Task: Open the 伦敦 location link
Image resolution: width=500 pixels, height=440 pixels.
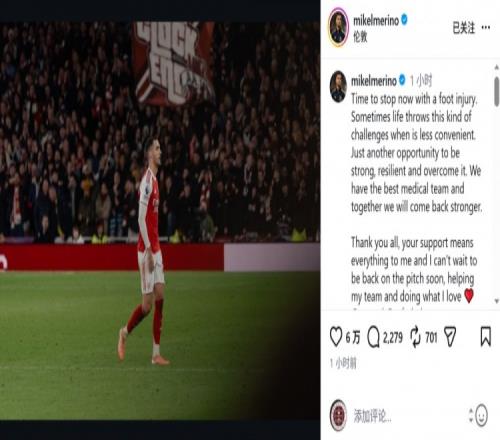Action: [x=360, y=36]
